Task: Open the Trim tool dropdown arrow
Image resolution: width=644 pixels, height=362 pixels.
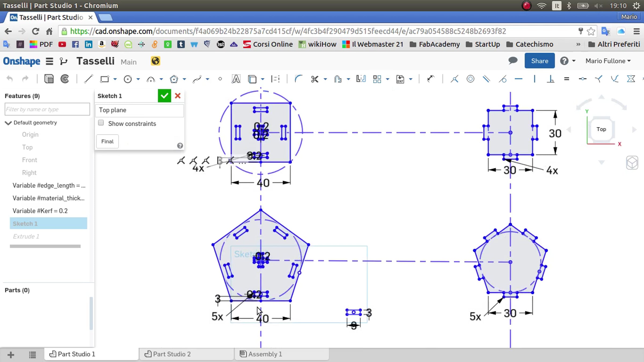Action: pos(325,79)
